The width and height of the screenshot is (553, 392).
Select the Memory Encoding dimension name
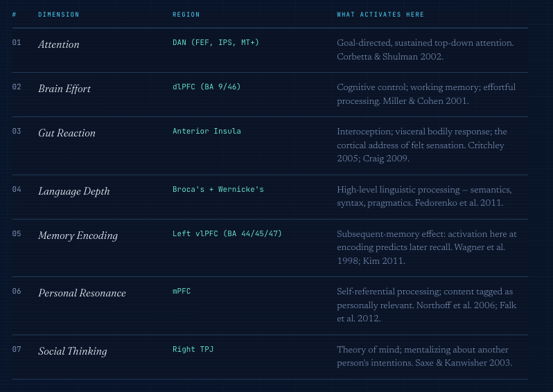(78, 236)
